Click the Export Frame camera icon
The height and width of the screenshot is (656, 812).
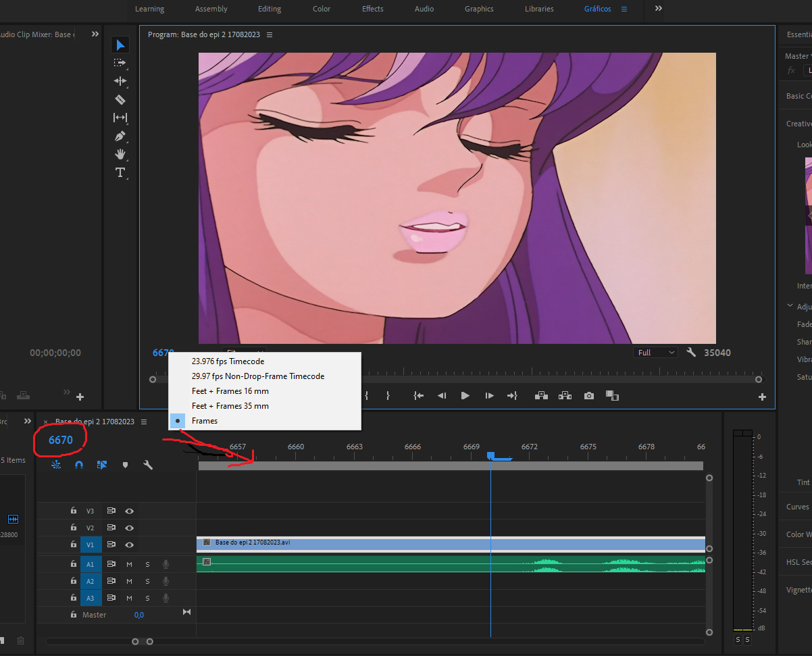click(589, 396)
